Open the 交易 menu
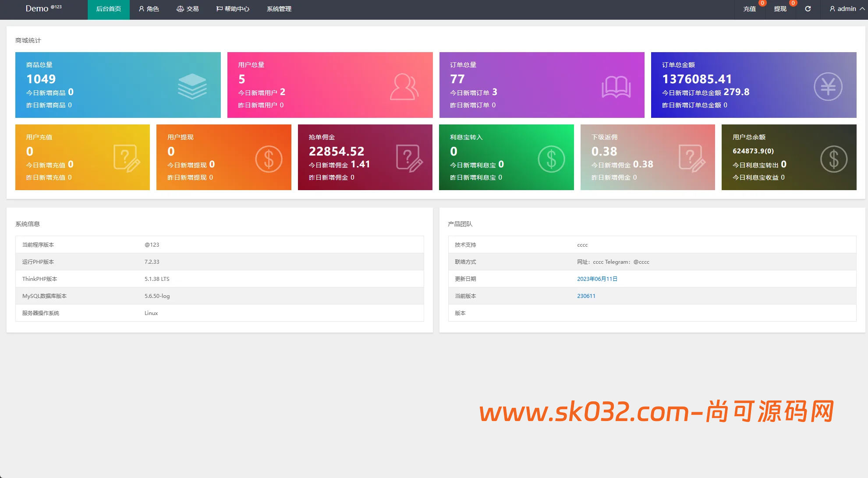 188,9
